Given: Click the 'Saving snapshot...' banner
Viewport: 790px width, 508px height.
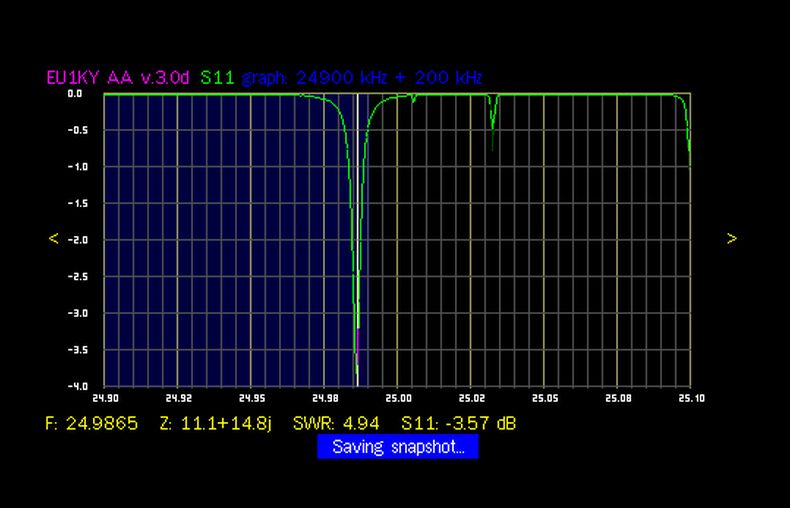Looking at the screenshot, I should point(398,447).
